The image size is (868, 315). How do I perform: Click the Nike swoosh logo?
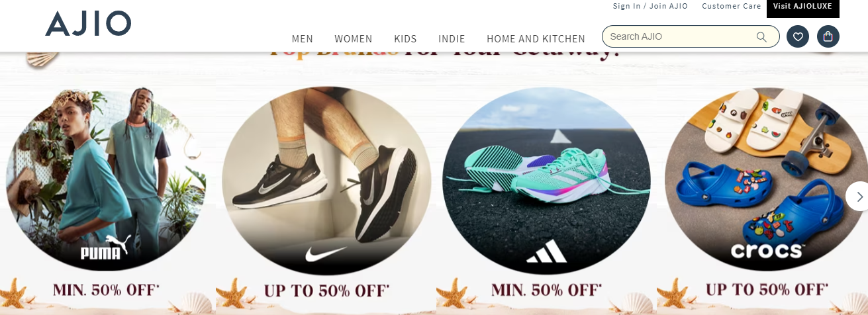(x=326, y=253)
